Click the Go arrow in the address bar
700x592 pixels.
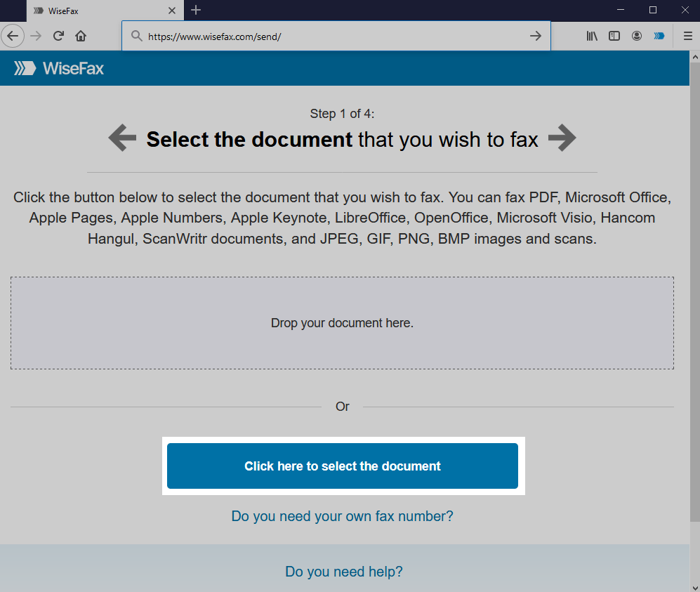point(536,36)
